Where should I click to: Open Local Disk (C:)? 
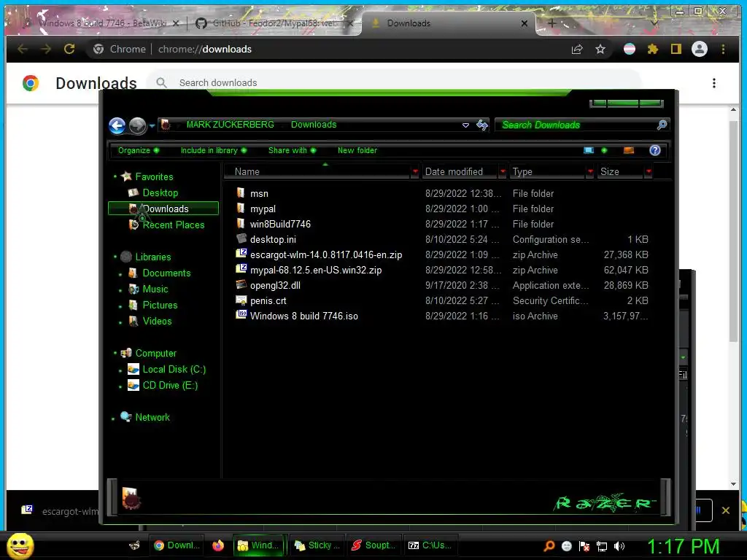tap(174, 370)
